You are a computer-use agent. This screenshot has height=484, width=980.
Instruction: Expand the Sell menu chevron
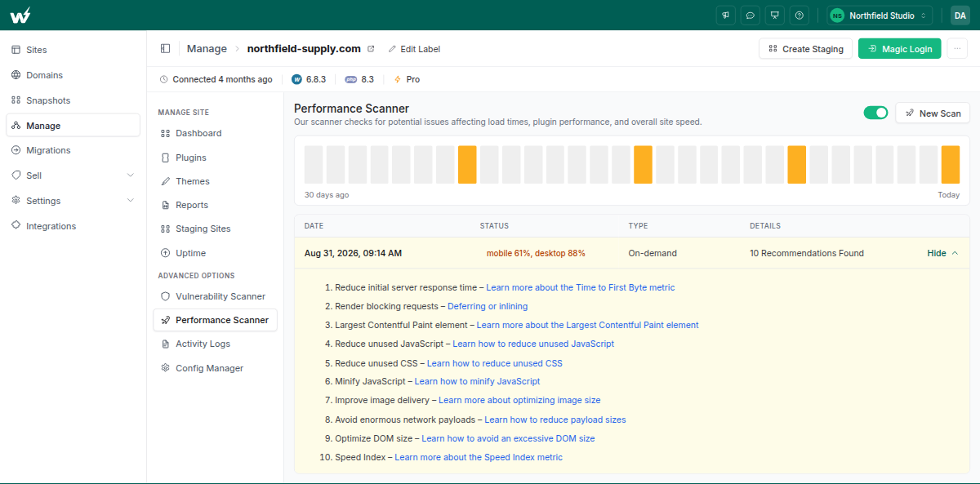(131, 175)
